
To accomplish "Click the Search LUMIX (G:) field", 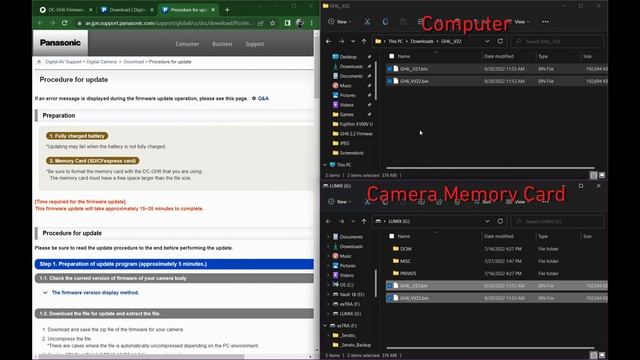I will pyautogui.click(x=558, y=221).
